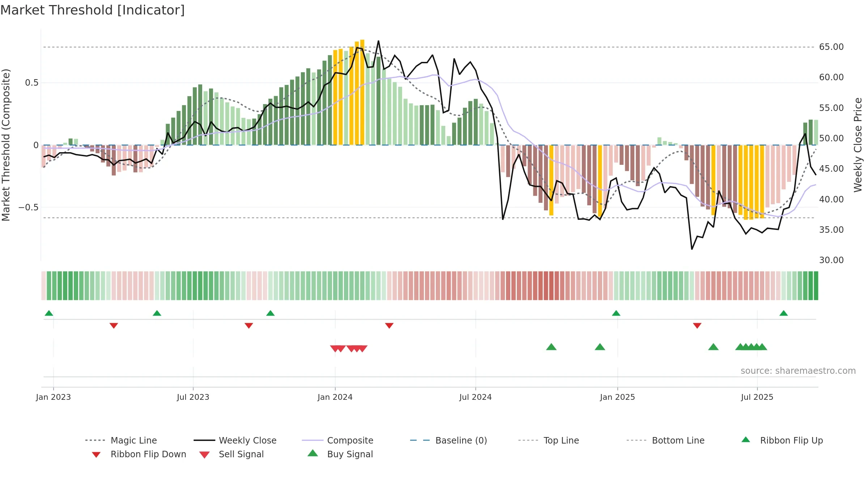This screenshot has height=488, width=868.
Task: Toggle the Weekly Close legend entry
Action: 235,440
